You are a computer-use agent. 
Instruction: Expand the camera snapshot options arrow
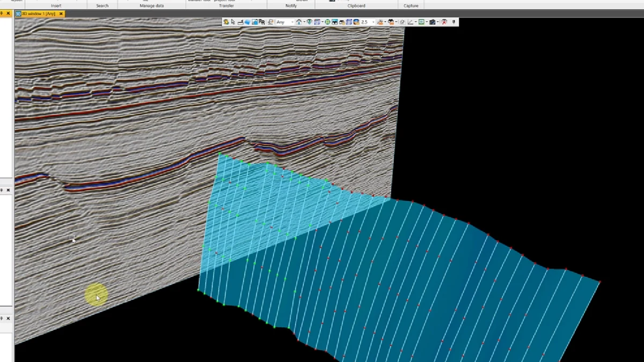[x=438, y=22]
